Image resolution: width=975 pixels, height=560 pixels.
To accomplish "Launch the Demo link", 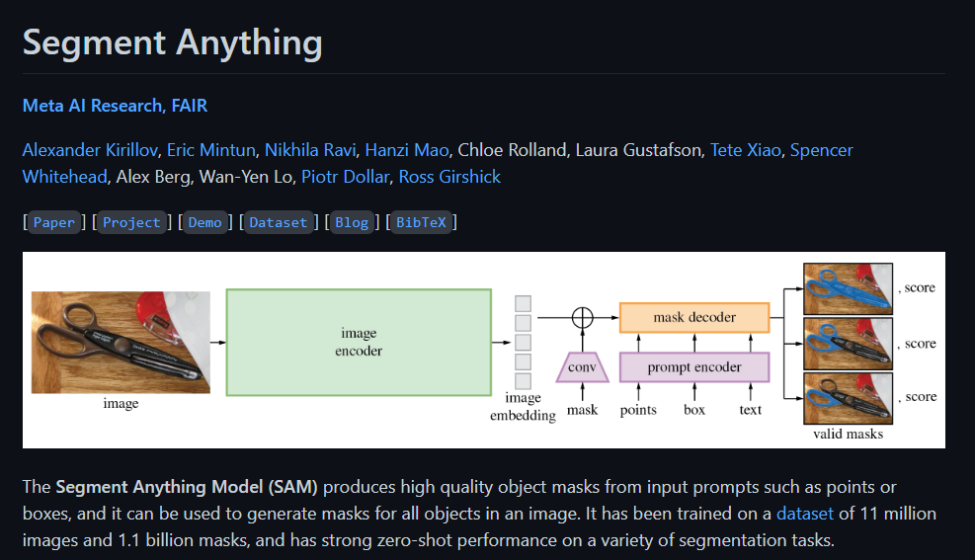I will [204, 222].
